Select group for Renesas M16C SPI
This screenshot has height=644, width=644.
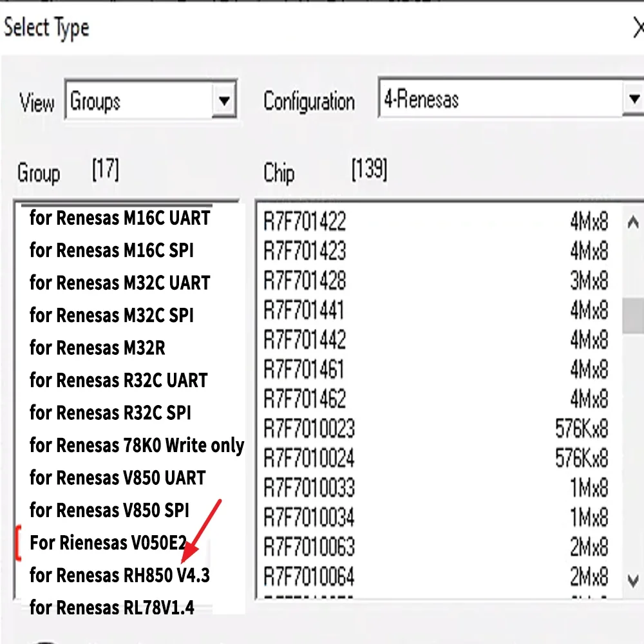tap(111, 250)
